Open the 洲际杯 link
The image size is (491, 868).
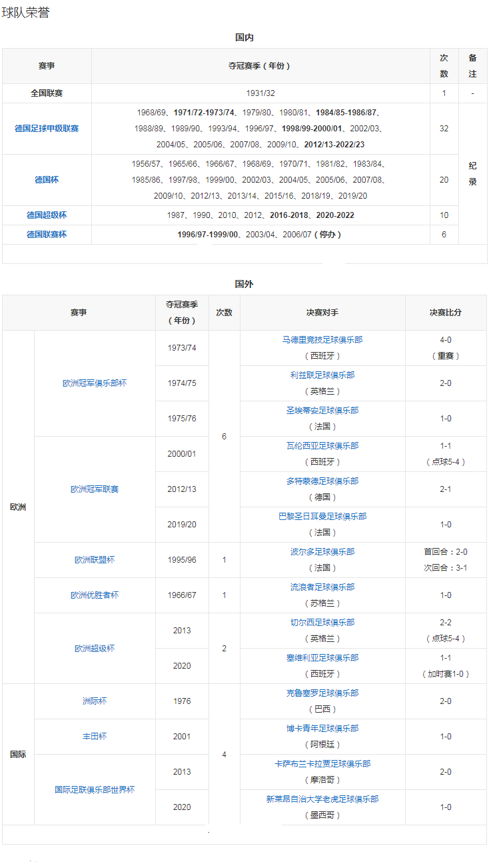95,701
